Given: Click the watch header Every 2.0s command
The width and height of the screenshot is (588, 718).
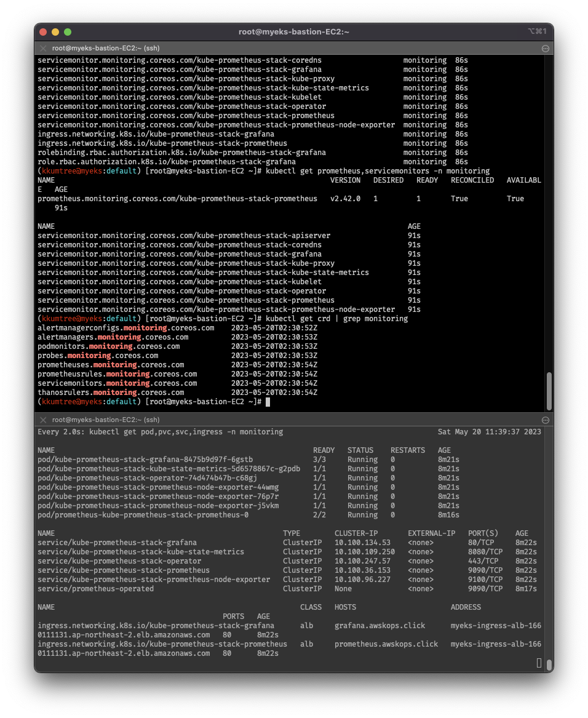Looking at the screenshot, I should (161, 432).
